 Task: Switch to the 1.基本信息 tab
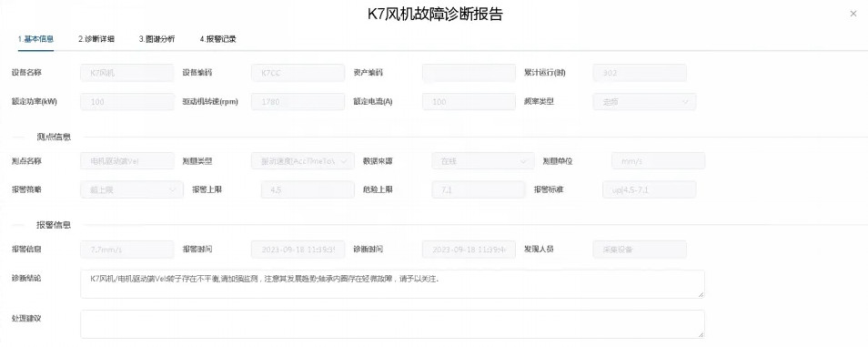35,39
